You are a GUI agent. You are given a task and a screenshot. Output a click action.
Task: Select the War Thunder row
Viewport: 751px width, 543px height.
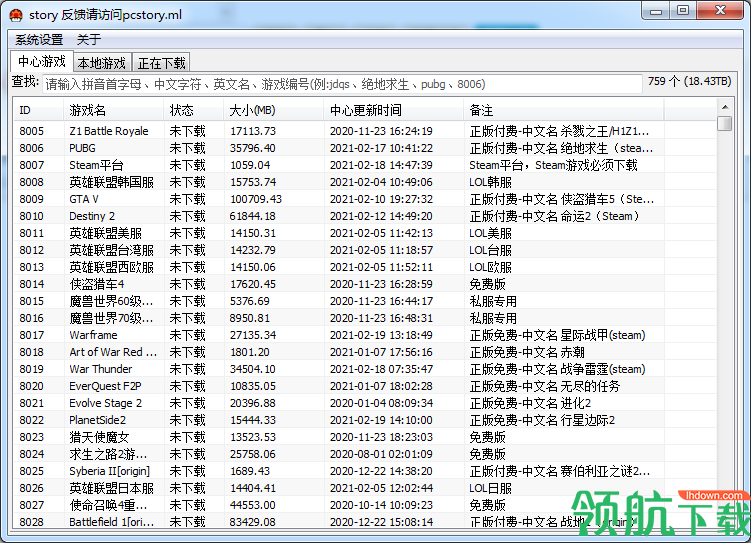[x=365, y=369]
